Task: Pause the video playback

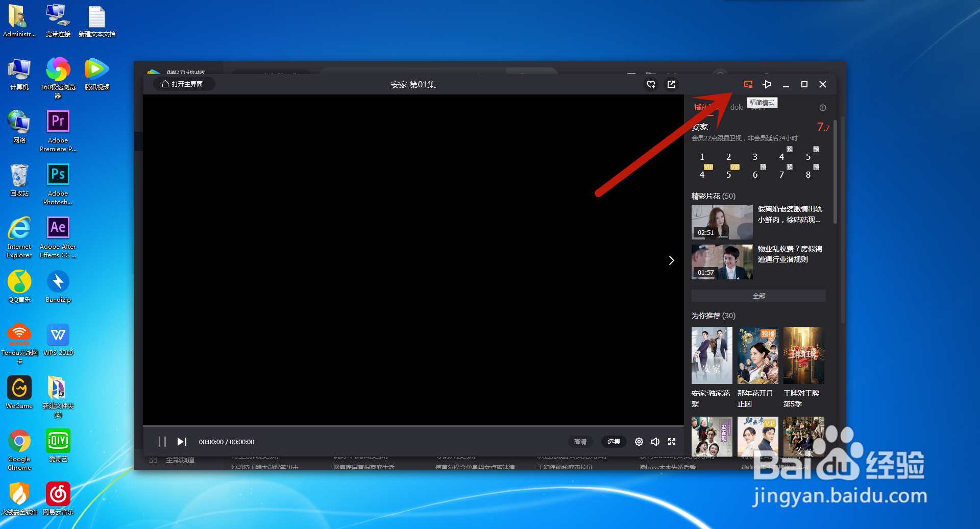Action: [162, 442]
